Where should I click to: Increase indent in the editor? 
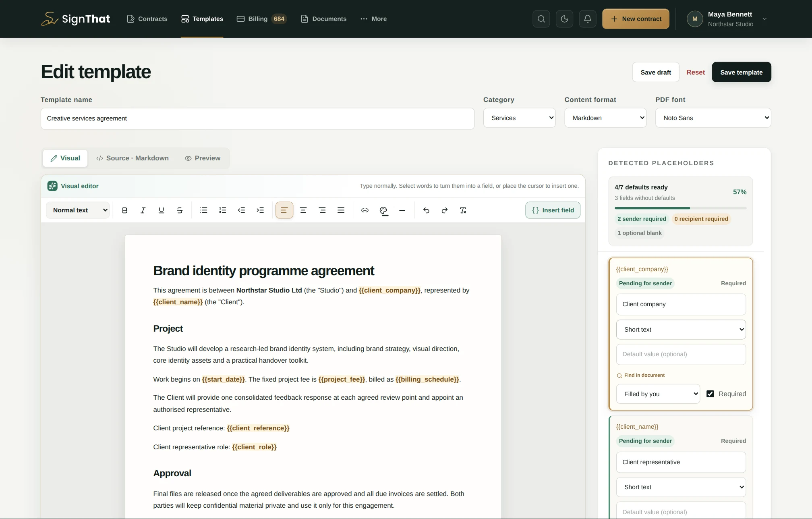tap(260, 210)
